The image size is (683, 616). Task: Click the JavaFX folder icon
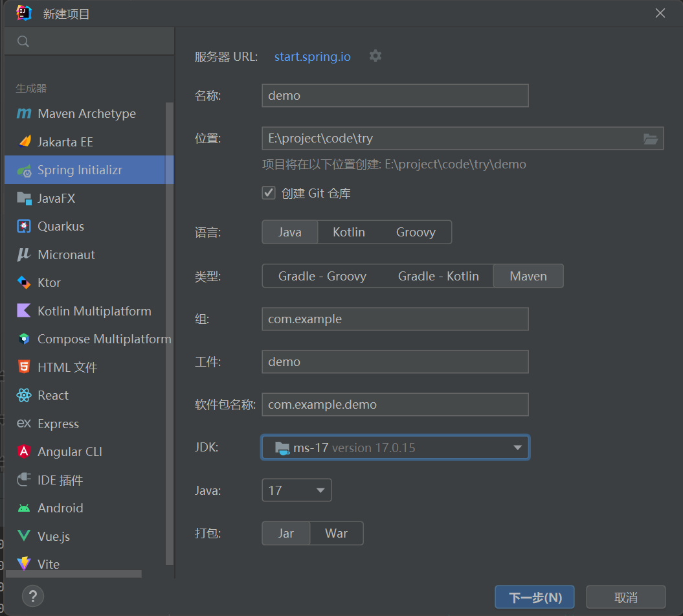(x=24, y=198)
